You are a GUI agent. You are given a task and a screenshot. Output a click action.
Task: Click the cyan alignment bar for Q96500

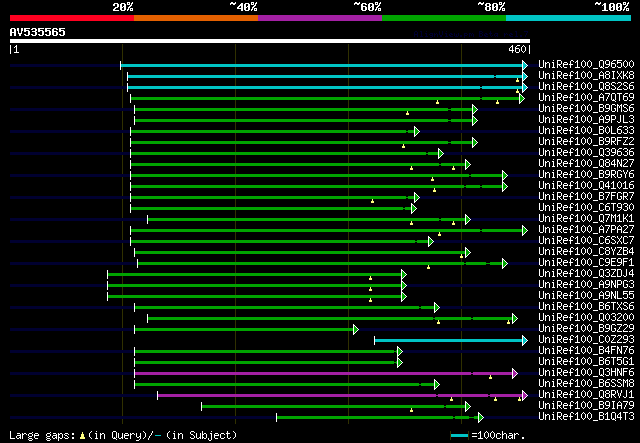pyautogui.click(x=322, y=65)
